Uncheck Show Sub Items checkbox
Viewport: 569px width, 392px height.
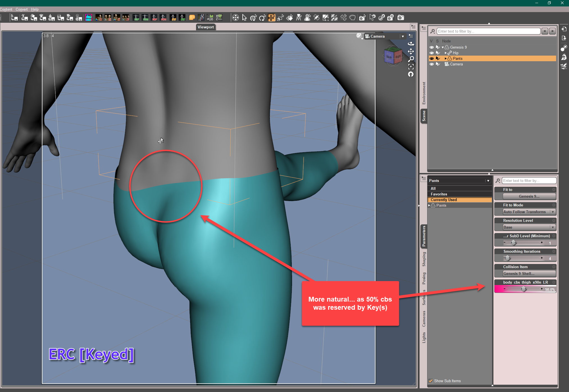point(431,381)
